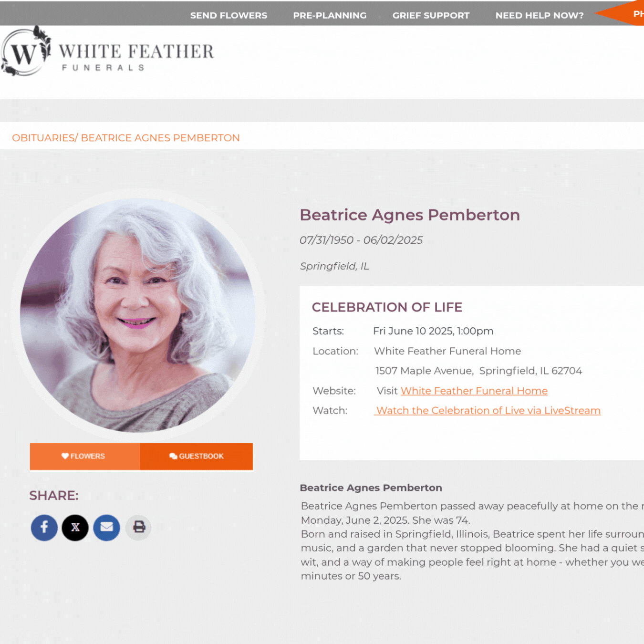Click the heart icon on Flowers button
This screenshot has height=644, width=644.
tap(65, 456)
